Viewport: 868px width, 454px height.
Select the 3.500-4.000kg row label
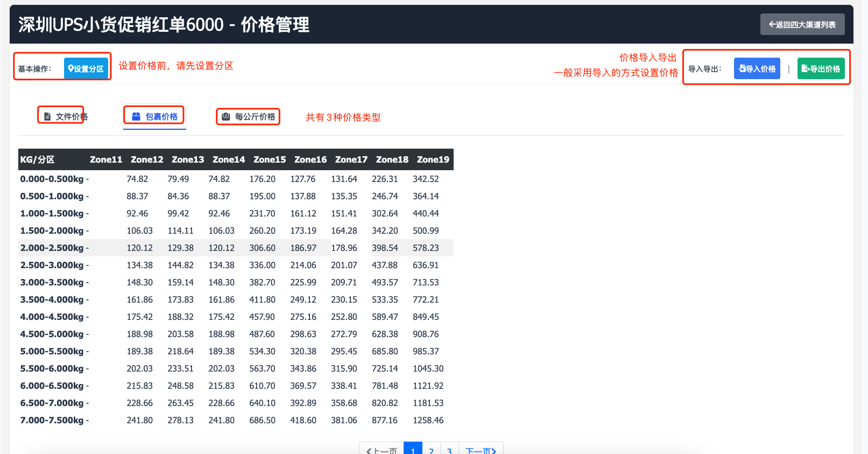point(52,299)
